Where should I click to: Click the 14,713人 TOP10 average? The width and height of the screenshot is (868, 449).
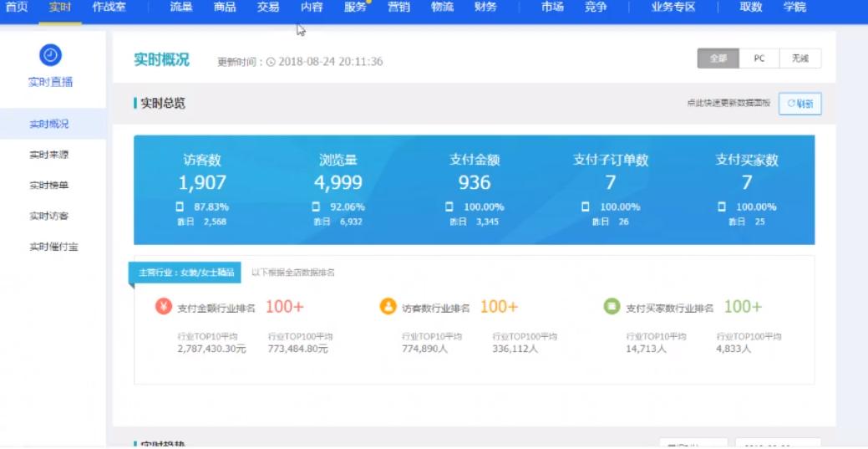(646, 350)
